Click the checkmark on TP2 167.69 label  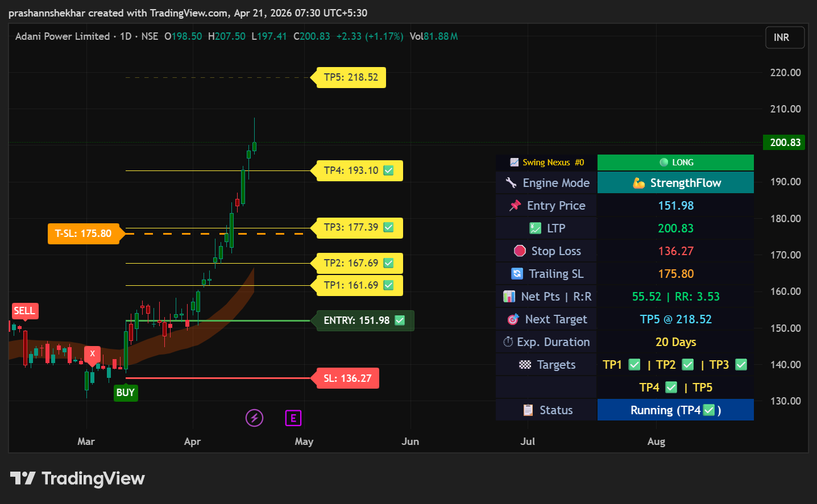[x=388, y=263]
